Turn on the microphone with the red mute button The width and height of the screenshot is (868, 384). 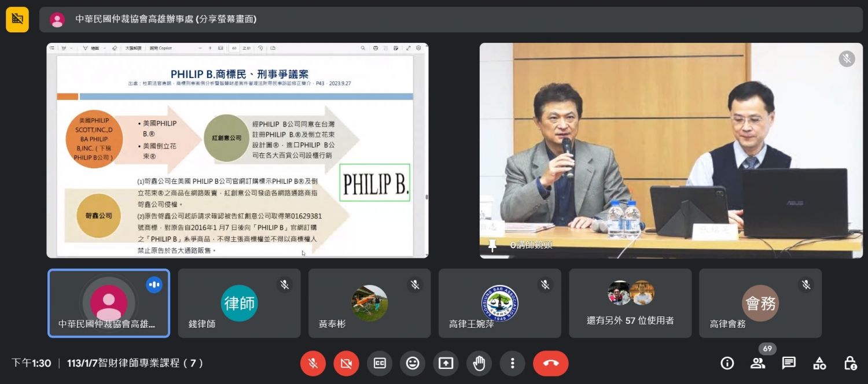[x=312, y=363]
